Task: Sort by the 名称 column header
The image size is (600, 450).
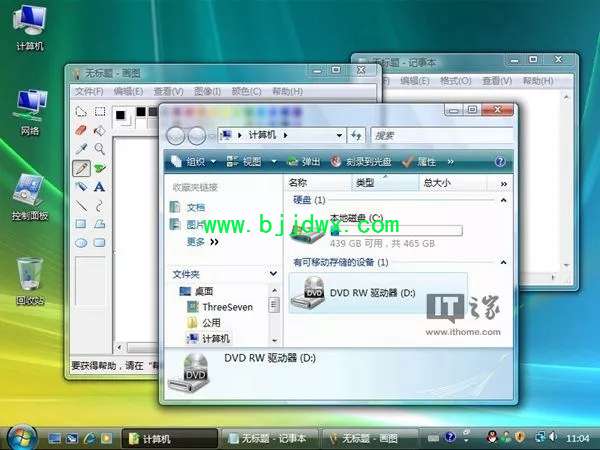Action: click(318, 183)
